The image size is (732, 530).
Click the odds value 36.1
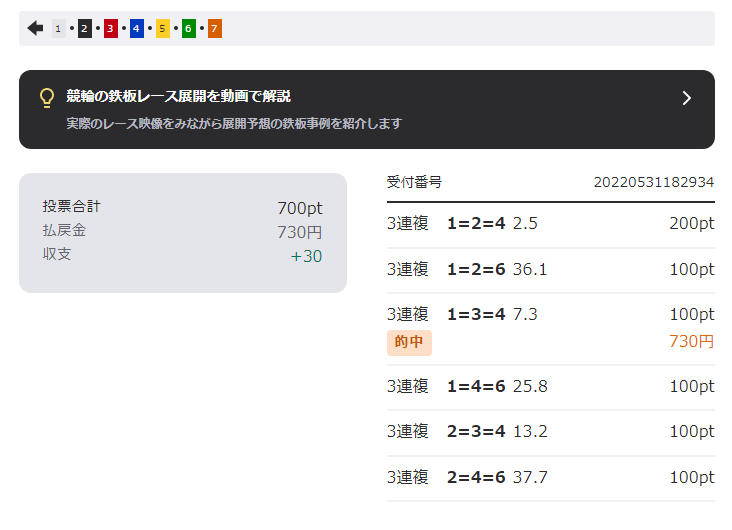coord(530,269)
